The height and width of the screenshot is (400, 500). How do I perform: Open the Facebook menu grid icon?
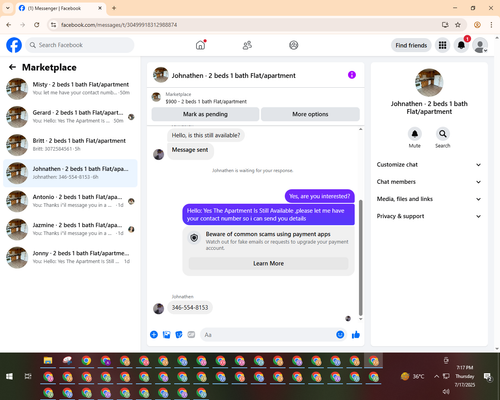coord(442,45)
